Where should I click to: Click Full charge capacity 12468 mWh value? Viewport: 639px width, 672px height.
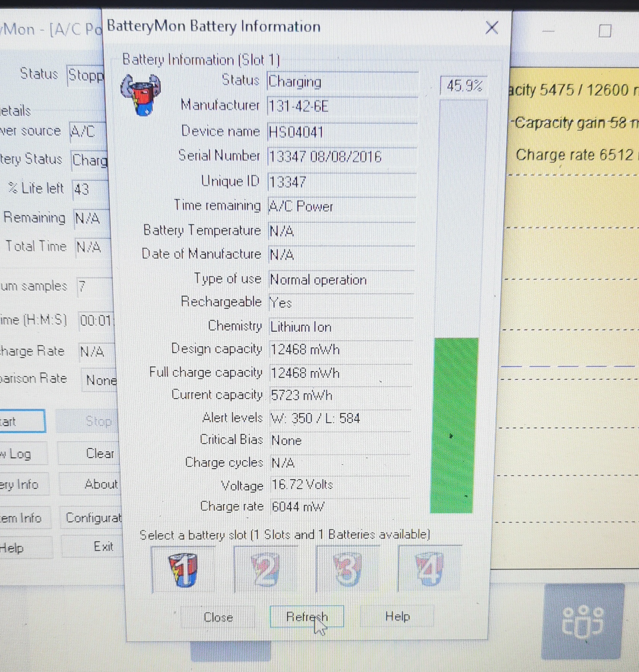341,373
